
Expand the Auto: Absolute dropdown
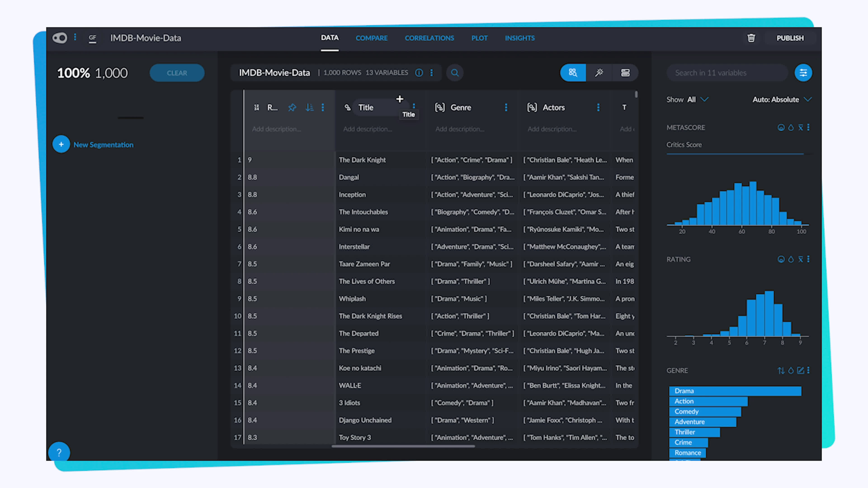(782, 100)
